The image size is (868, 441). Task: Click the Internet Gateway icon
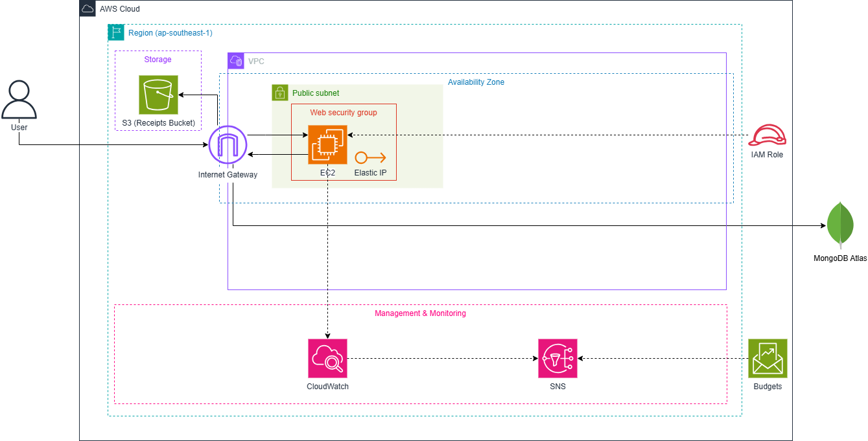click(x=228, y=145)
